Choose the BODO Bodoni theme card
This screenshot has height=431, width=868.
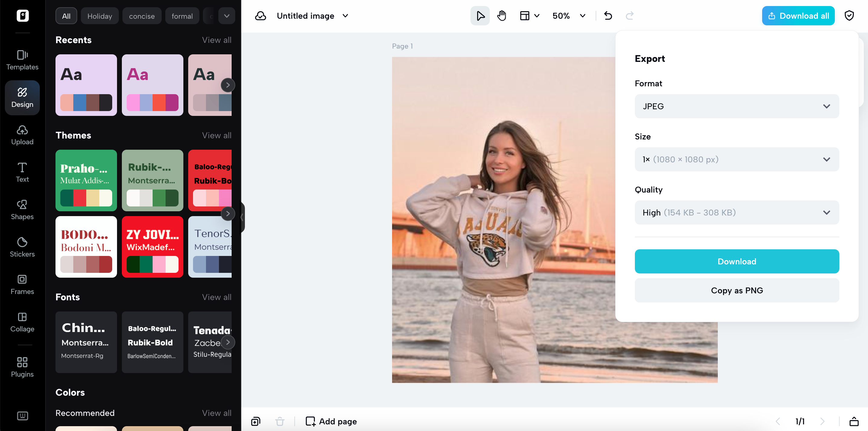point(86,247)
